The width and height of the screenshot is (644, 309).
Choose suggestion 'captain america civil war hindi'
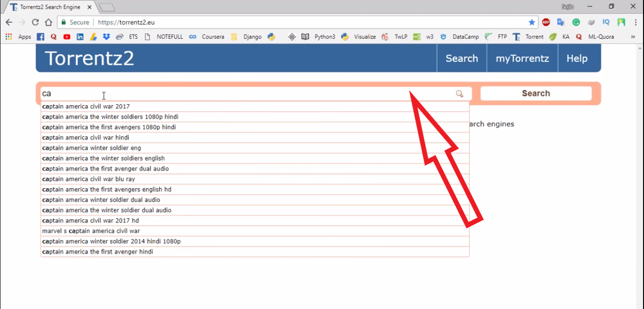pyautogui.click(x=255, y=138)
